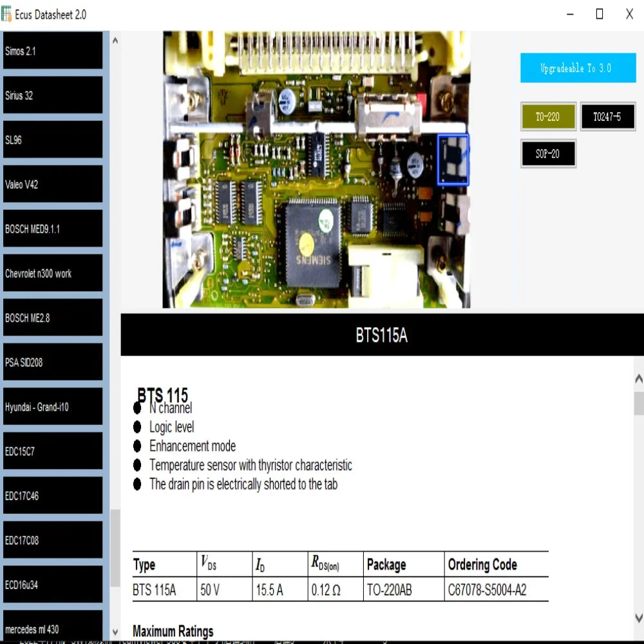This screenshot has width=644, height=644.
Task: Select the BOSCH ME2.8 ECU entry
Action: (x=52, y=317)
